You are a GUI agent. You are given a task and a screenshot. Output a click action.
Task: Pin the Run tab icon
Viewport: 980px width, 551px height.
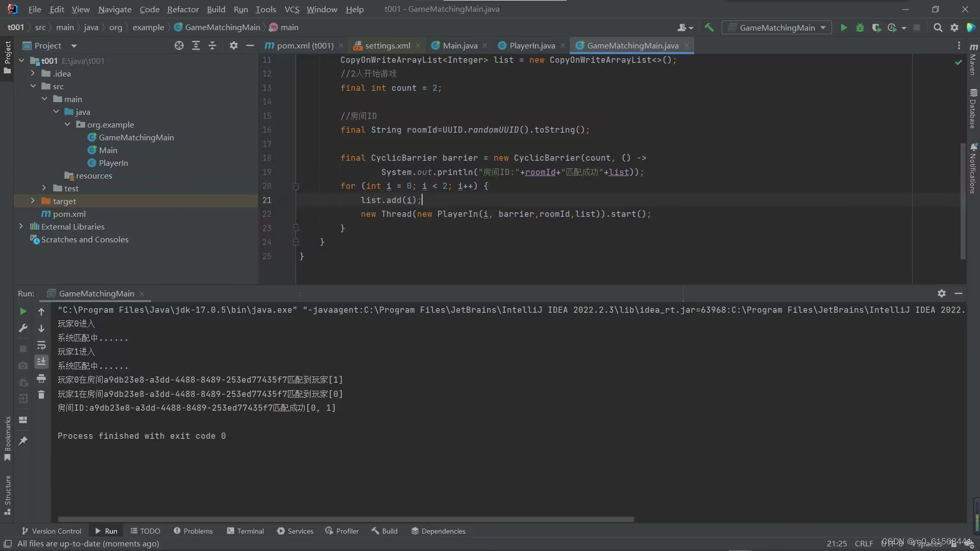pos(23,440)
